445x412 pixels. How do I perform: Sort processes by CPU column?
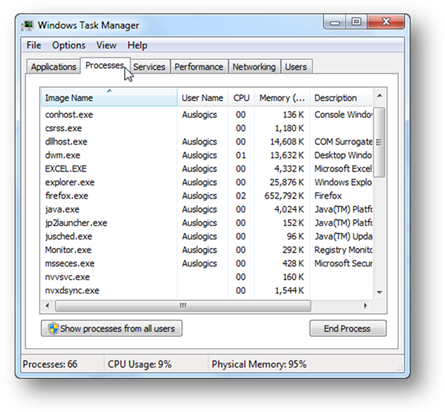pos(241,98)
